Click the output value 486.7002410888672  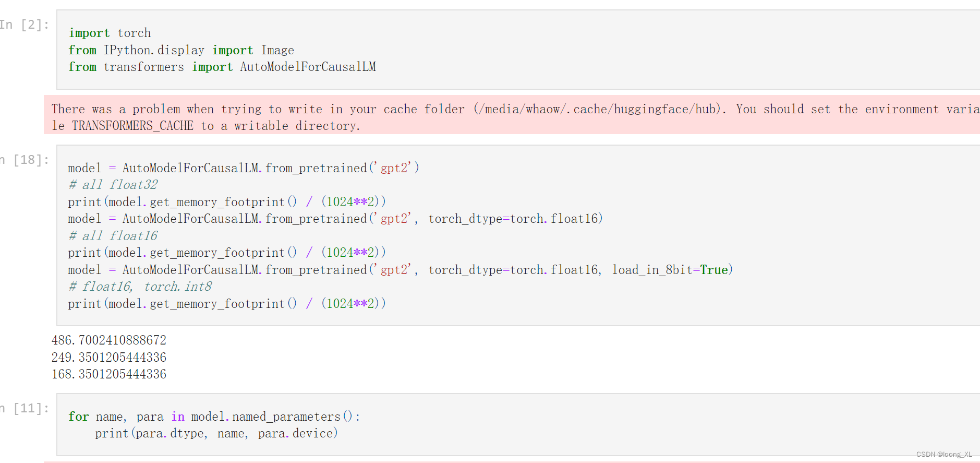pyautogui.click(x=109, y=340)
